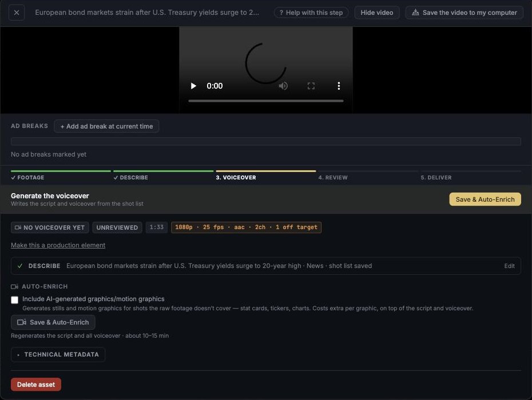Viewport: 532px width, 400px height.
Task: Click the 1:33 duration badge
Action: click(x=156, y=227)
